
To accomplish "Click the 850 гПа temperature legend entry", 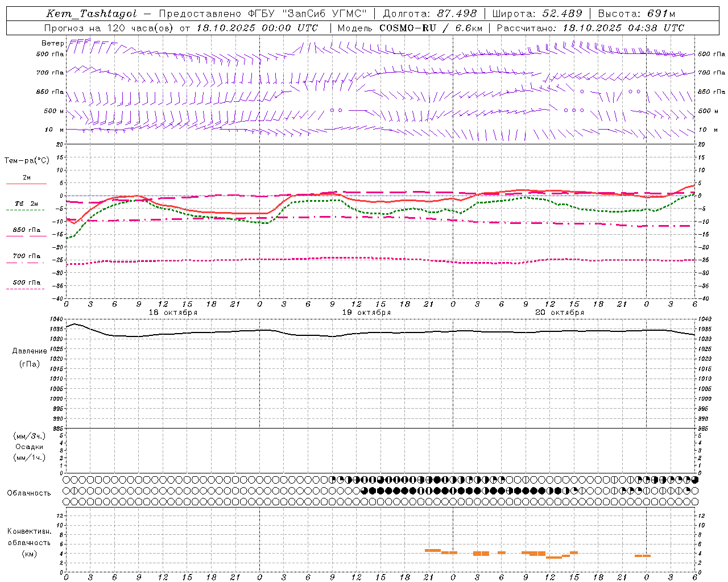I will [x=27, y=230].
